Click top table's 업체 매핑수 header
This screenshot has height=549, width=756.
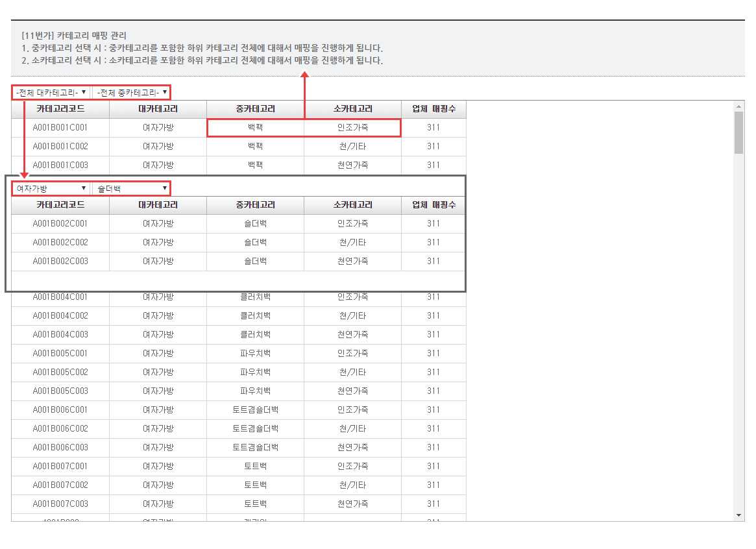click(433, 109)
